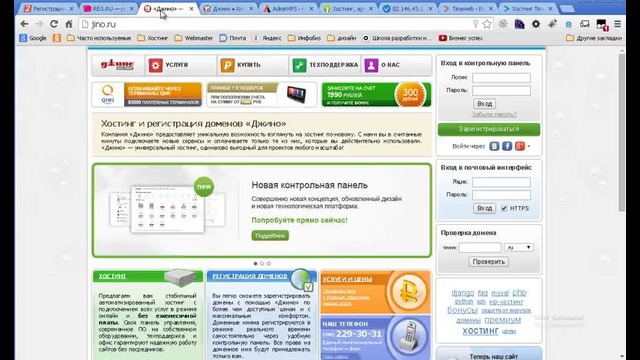Open the .ru domain zone dropdown

click(x=519, y=247)
